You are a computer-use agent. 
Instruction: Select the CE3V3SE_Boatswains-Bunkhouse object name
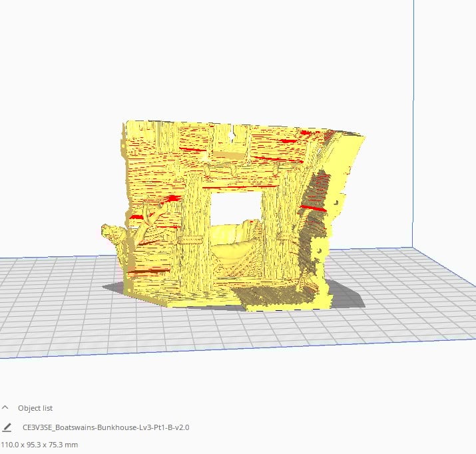coord(106,427)
